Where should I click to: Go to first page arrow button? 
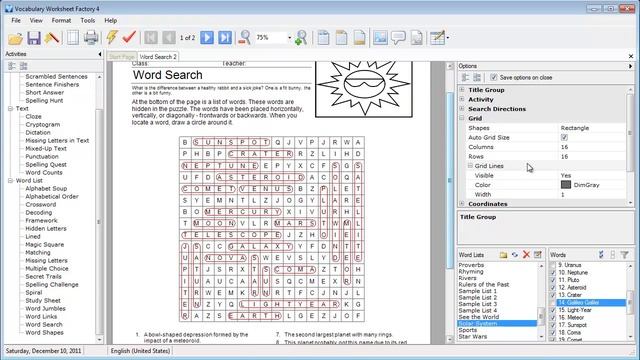coord(151,38)
